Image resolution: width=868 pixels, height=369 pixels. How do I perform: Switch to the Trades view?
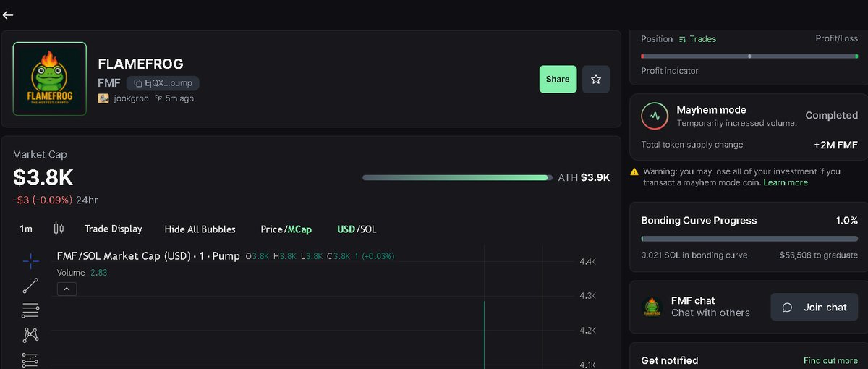coord(697,38)
